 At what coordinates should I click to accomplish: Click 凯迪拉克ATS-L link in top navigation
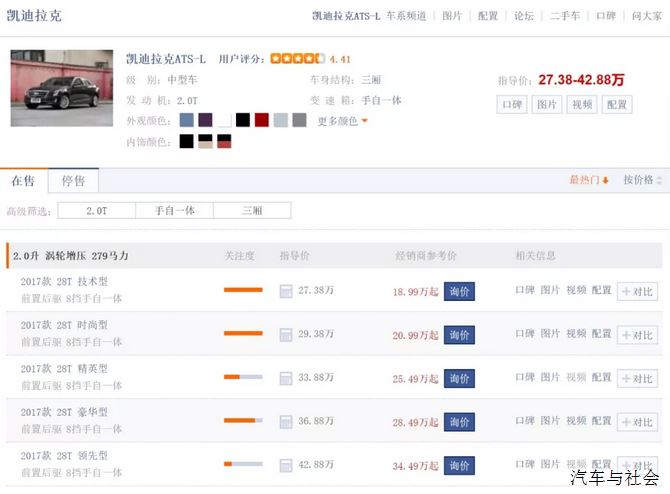coord(346,16)
